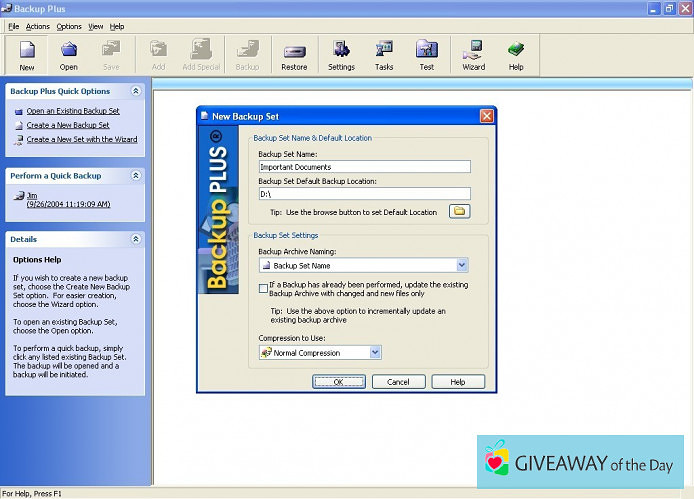This screenshot has height=499, width=694.
Task: Click the browse folder button for Default Location
Action: point(459,211)
